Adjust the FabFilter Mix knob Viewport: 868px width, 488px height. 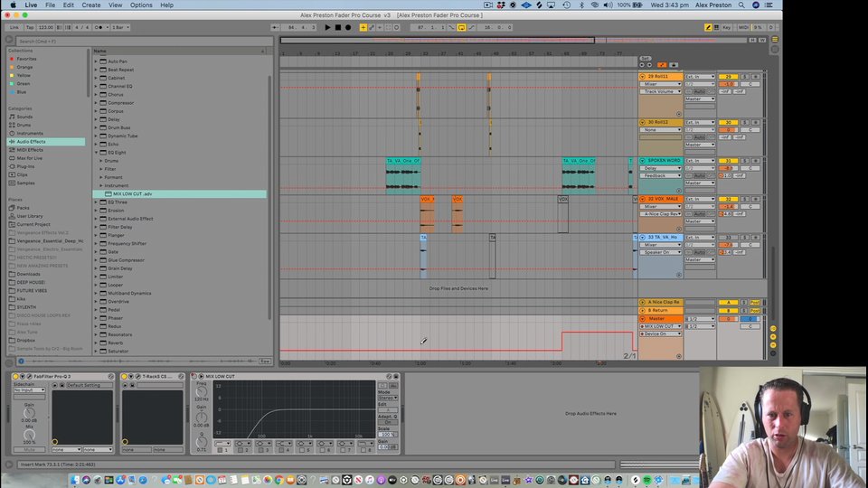(29, 436)
